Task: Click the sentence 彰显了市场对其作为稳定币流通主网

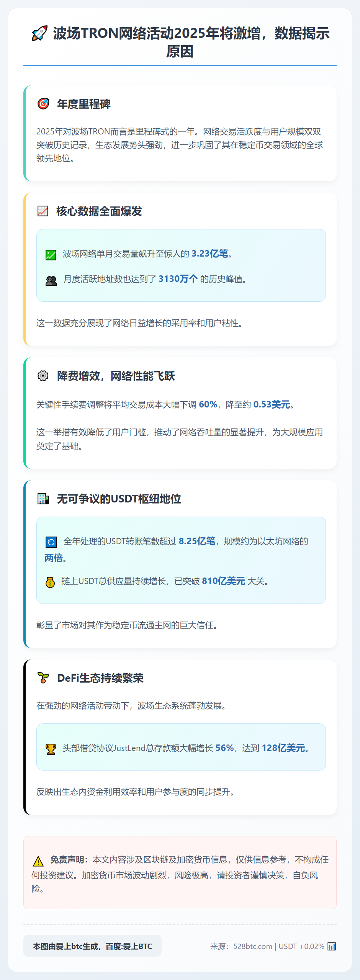Action: [x=127, y=625]
